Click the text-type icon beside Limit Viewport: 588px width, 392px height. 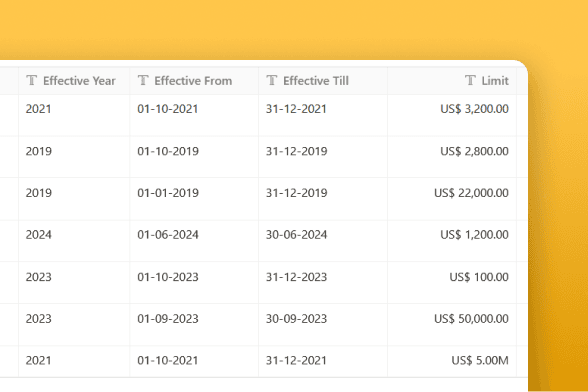pos(470,80)
